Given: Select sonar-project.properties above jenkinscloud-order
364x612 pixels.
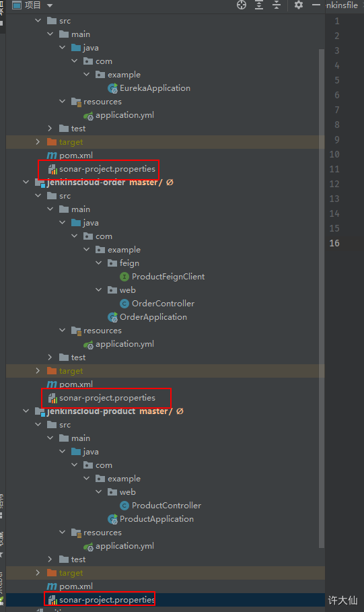Looking at the screenshot, I should pos(107,169).
